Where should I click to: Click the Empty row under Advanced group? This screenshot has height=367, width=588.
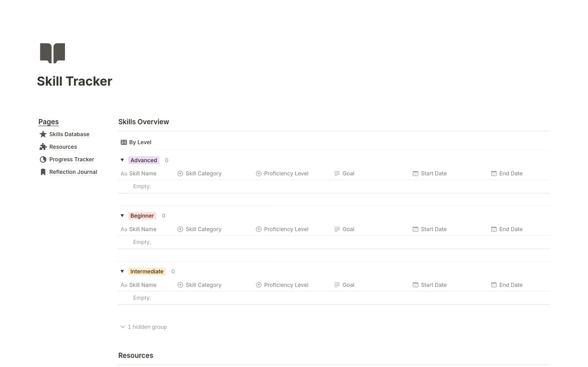point(142,186)
